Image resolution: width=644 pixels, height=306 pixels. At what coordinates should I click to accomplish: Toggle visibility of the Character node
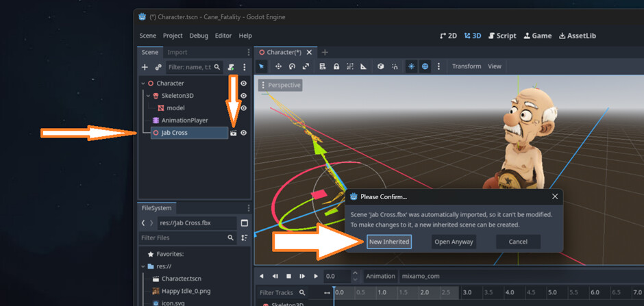(243, 84)
